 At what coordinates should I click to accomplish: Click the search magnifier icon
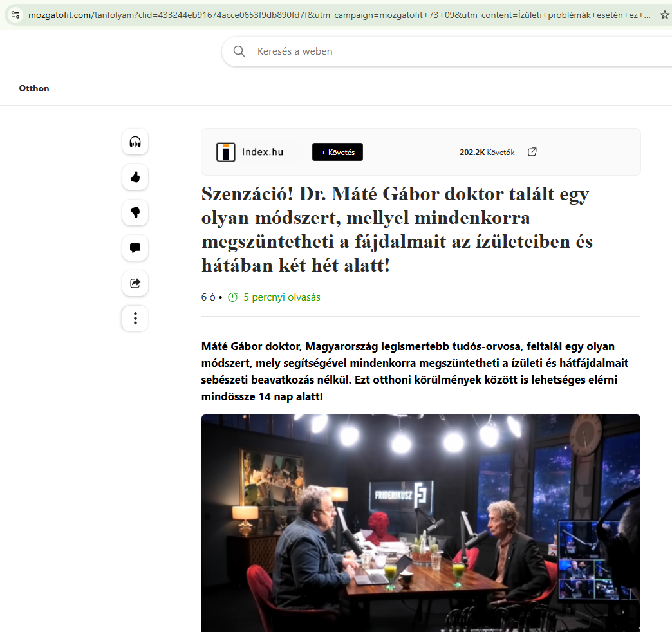(x=239, y=51)
